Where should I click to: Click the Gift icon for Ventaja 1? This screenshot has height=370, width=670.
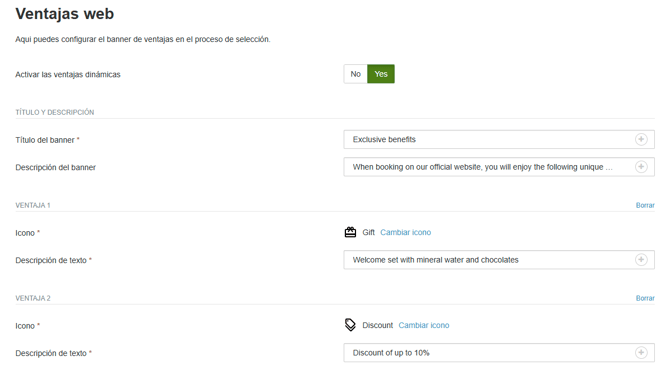tap(350, 232)
